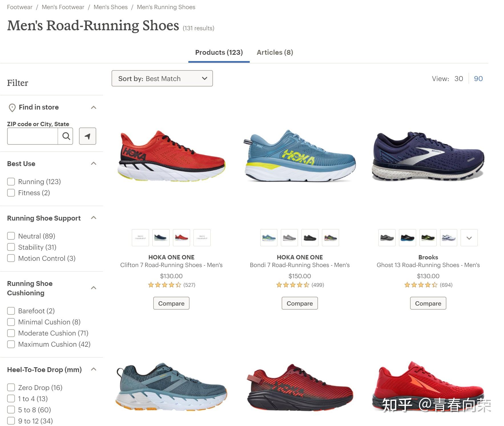This screenshot has width=504, height=426.
Task: Click the ZIP code or City input field
Action: pyautogui.click(x=33, y=136)
